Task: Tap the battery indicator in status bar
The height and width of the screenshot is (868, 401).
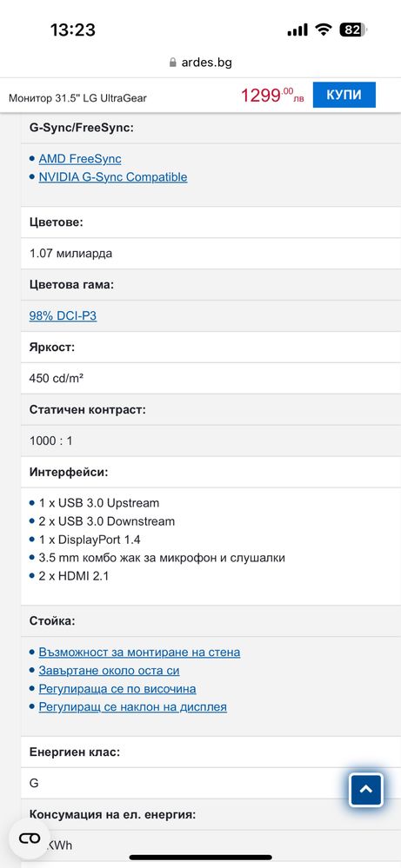Action: tap(353, 30)
